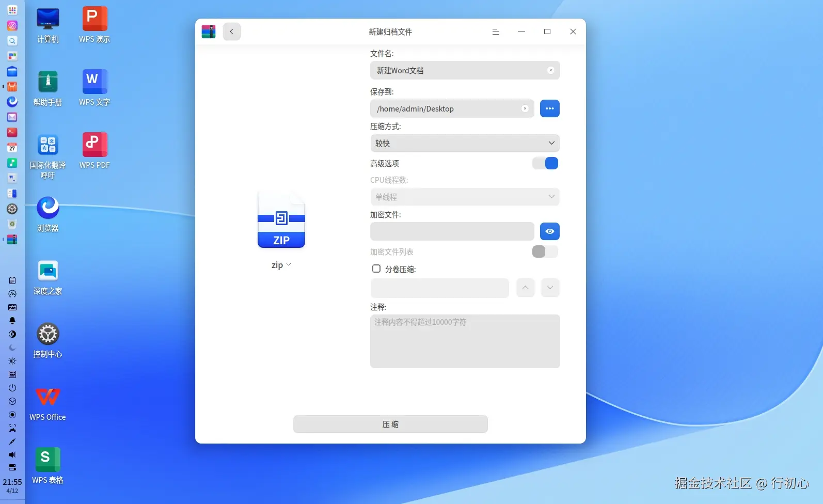The height and width of the screenshot is (504, 823).
Task: Decrease split volume size with down arrow
Action: (x=550, y=288)
